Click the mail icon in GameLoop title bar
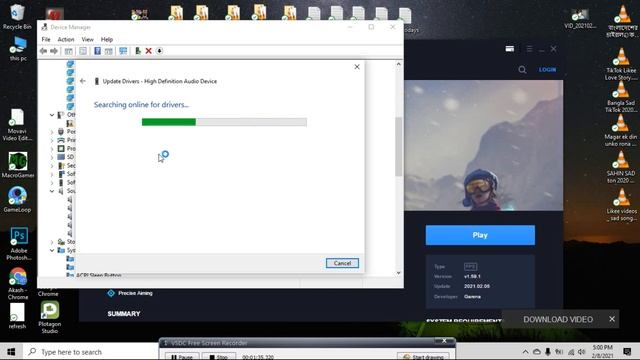The image size is (640, 360). click(x=510, y=49)
